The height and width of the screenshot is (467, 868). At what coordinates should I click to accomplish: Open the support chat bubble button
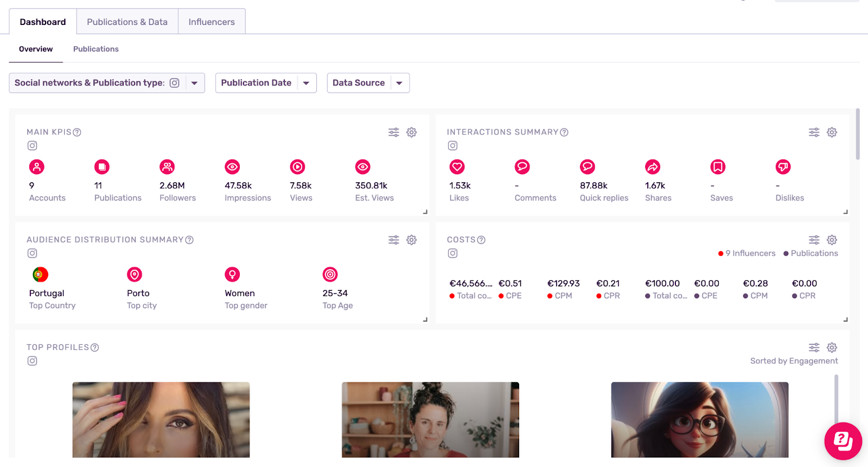click(843, 441)
